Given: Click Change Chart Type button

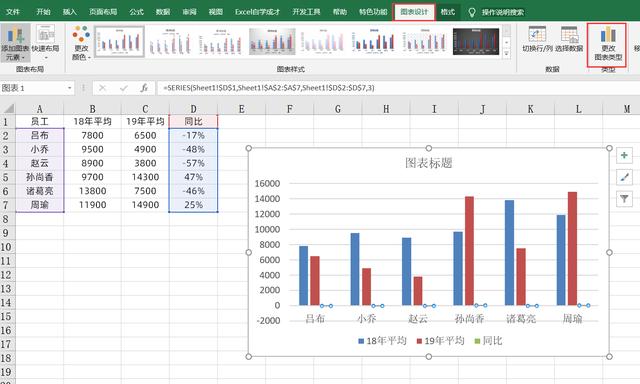Looking at the screenshot, I should click(x=607, y=44).
